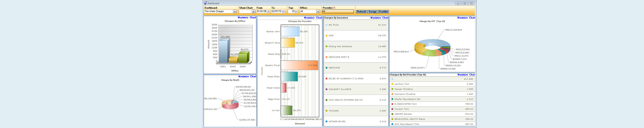This screenshot has width=644, height=128.
Task: Maximize the Charges By Ref.Provider panel
Action: pos(463,75)
